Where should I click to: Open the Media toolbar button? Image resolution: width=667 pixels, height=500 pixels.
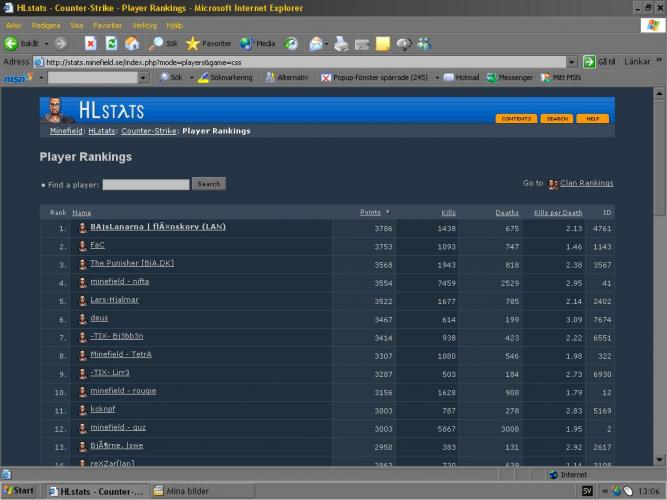coord(257,44)
